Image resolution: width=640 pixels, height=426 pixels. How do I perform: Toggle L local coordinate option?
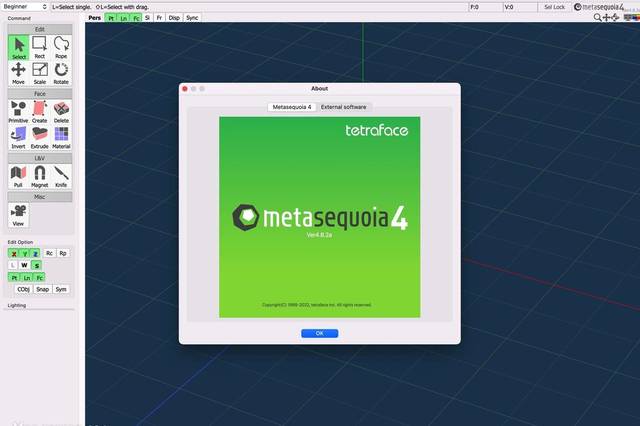click(13, 265)
